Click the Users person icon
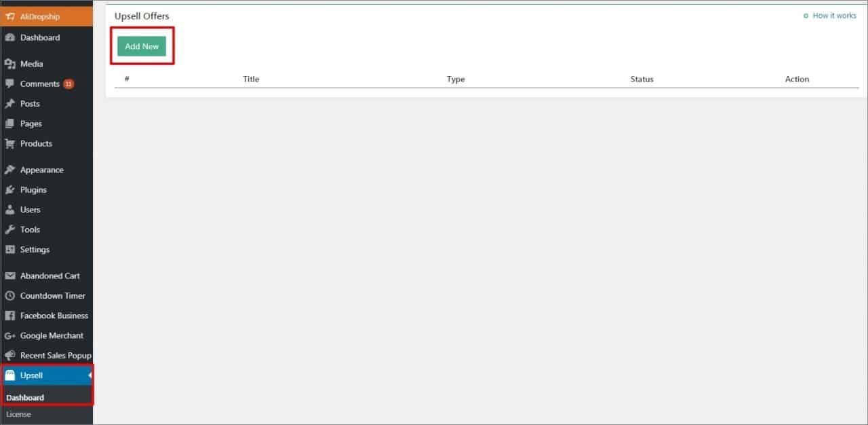 [x=9, y=210]
